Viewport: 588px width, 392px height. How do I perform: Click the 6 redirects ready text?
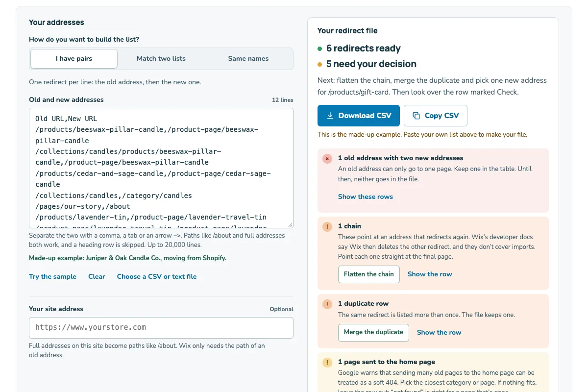(x=364, y=49)
